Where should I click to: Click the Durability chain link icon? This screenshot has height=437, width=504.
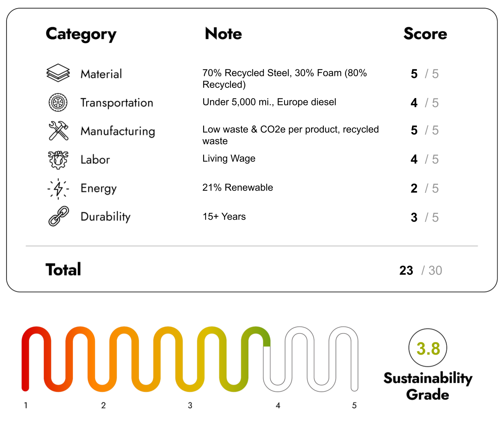[58, 216]
